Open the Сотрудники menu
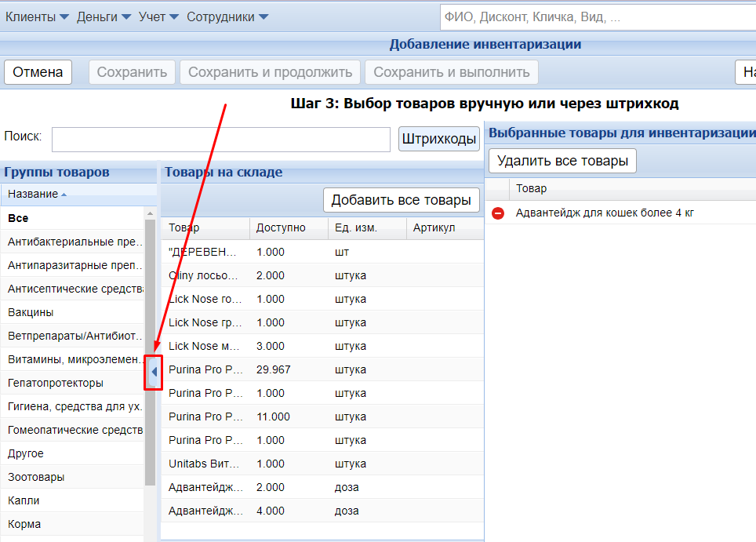 (227, 16)
